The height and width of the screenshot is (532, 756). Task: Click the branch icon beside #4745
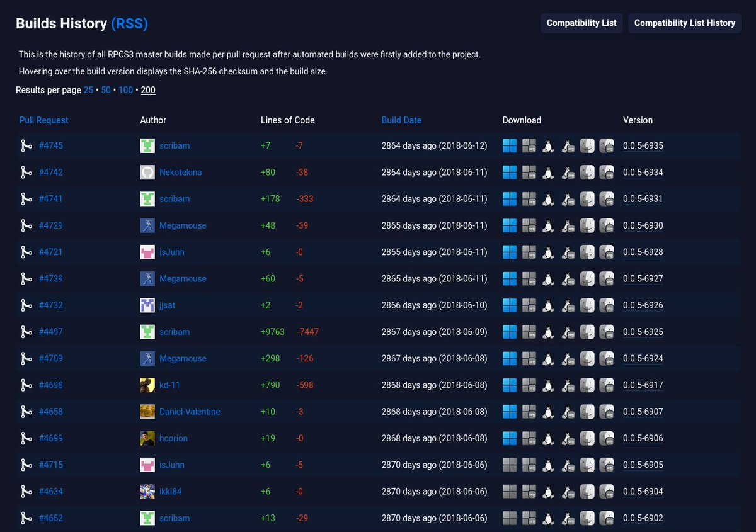click(26, 145)
